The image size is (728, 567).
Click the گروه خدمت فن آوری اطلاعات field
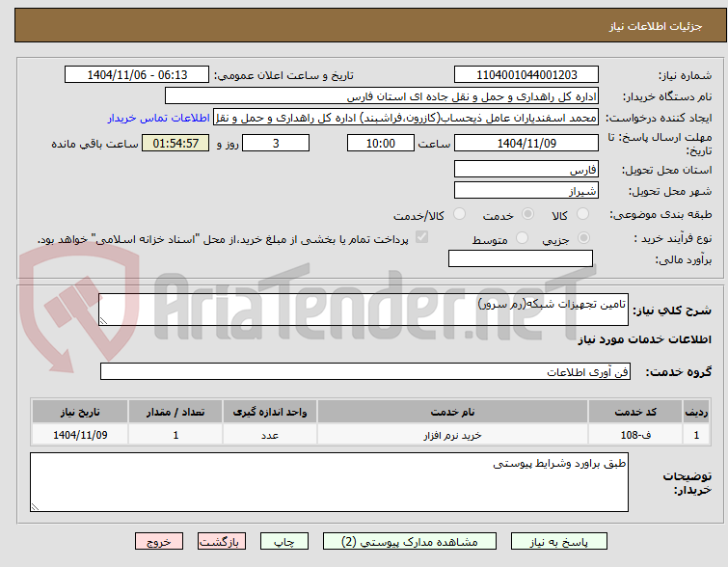pyautogui.click(x=365, y=371)
